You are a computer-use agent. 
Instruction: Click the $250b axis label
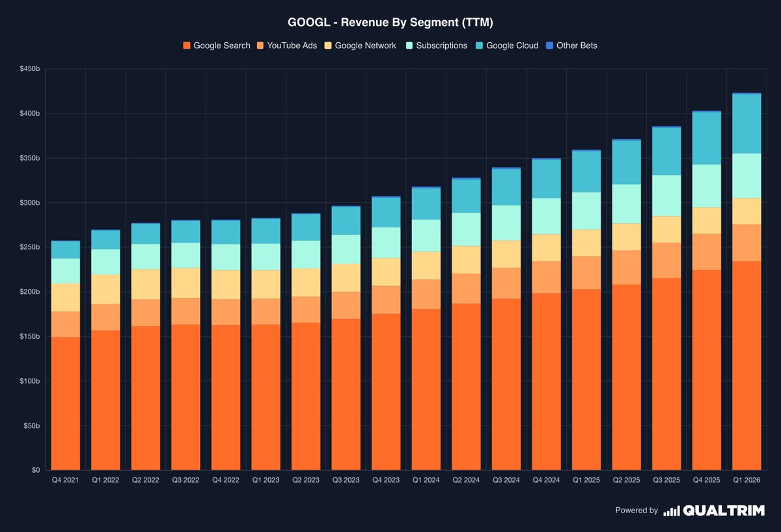30,247
